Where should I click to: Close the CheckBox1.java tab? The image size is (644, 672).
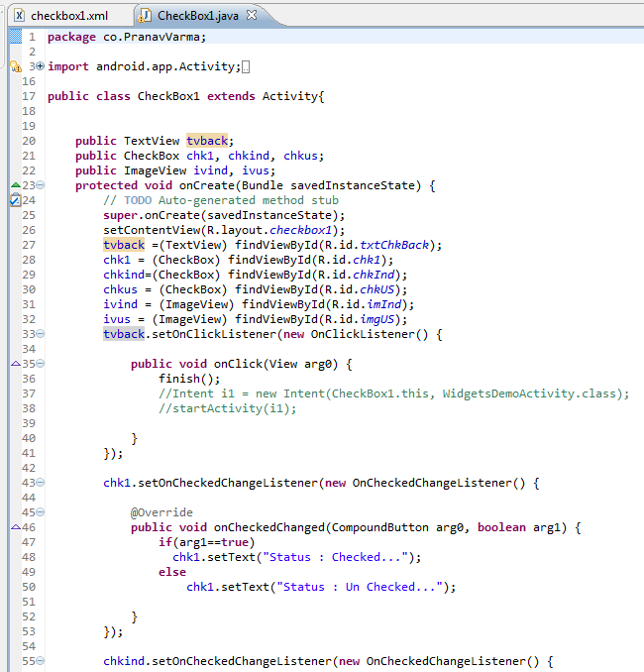pyautogui.click(x=252, y=16)
